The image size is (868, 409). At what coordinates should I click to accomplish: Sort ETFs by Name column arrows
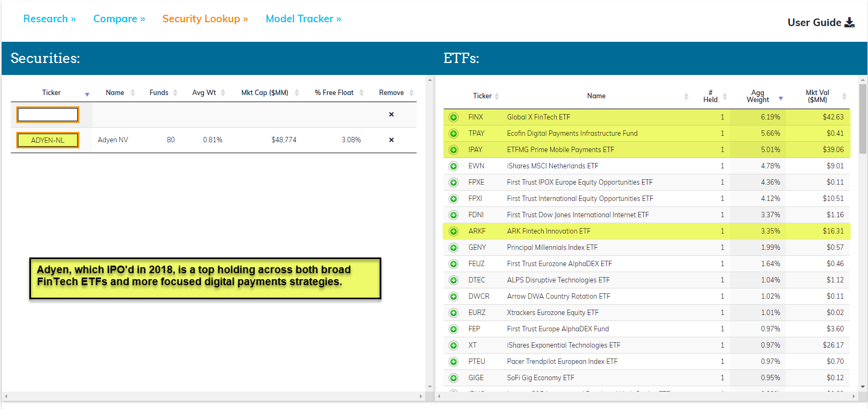[x=686, y=96]
